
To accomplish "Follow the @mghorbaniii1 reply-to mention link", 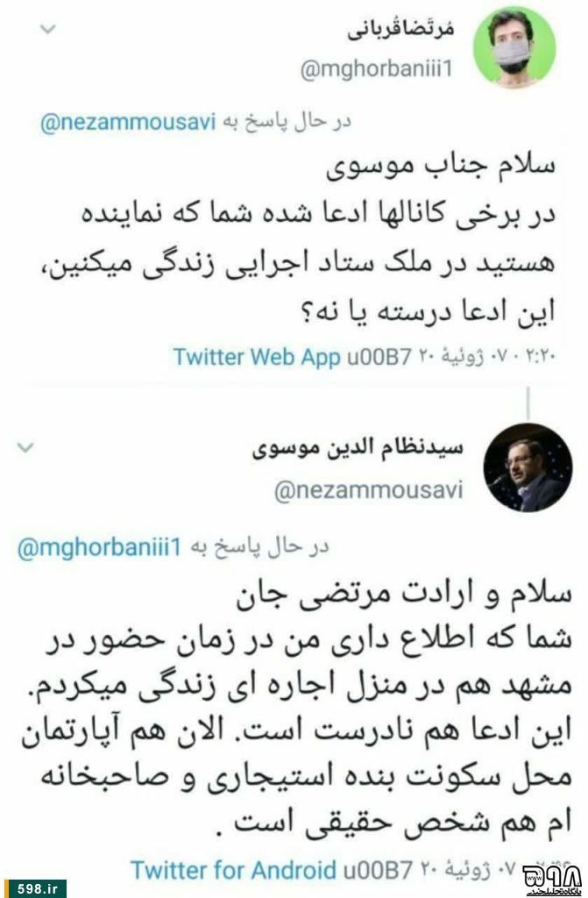I will 99,547.
